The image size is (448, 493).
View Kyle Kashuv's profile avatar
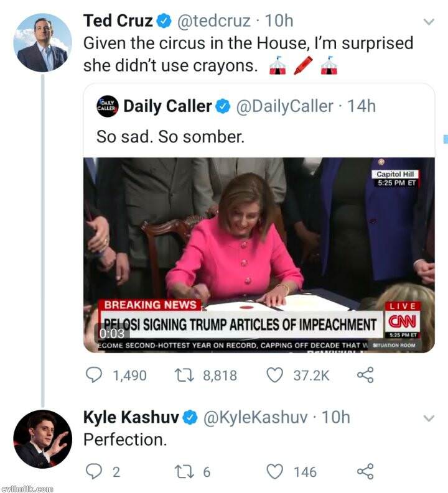(x=42, y=439)
